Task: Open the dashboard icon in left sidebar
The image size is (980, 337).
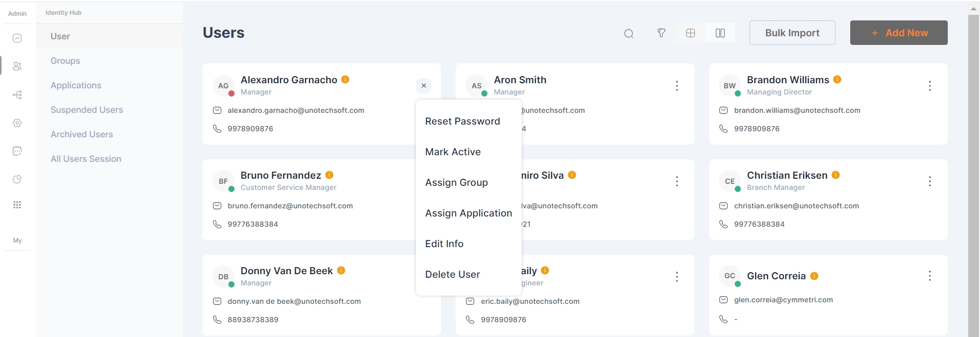Action: [17, 38]
